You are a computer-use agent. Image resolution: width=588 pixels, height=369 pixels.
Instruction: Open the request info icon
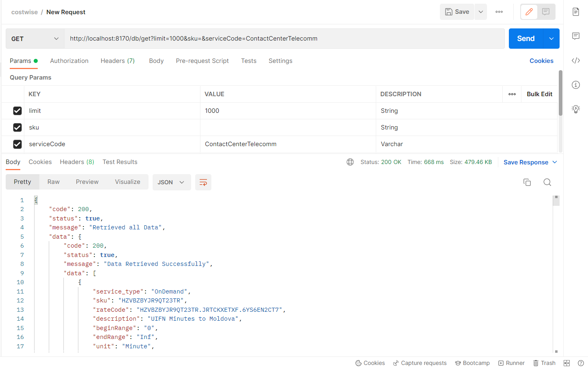tap(575, 85)
